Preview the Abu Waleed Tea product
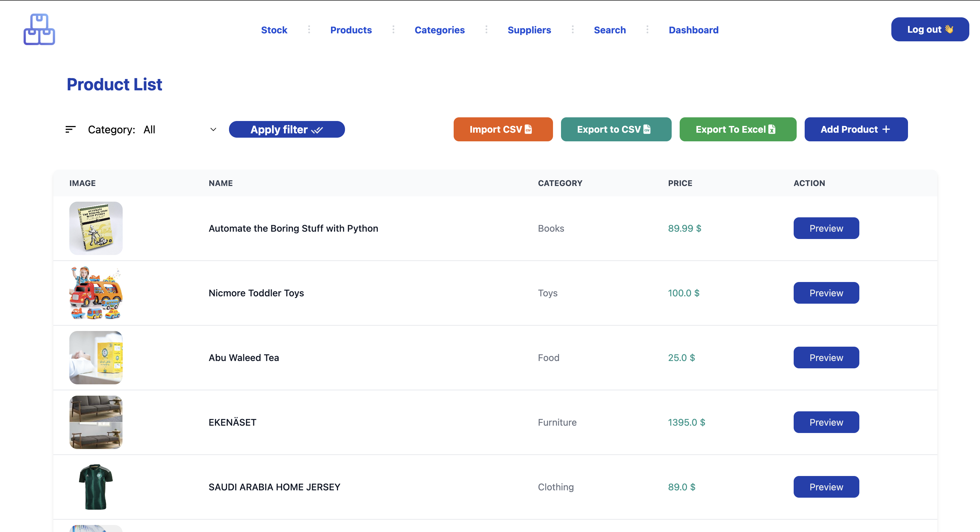This screenshot has width=980, height=532. (826, 358)
